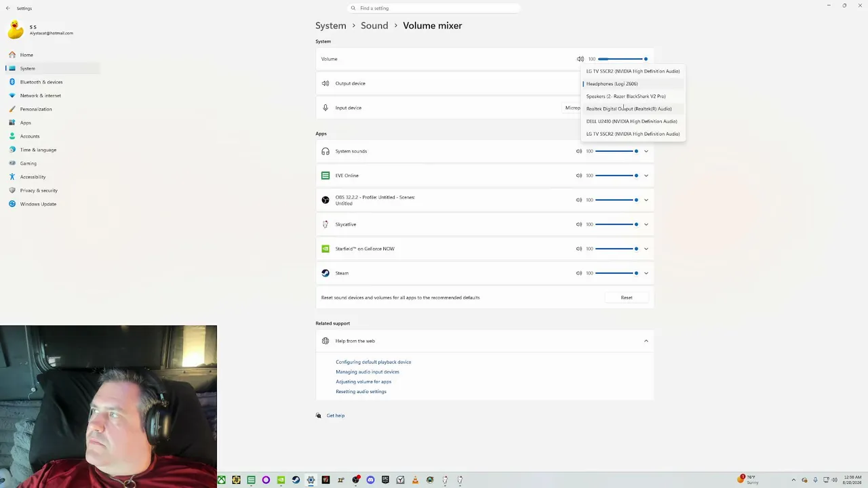868x488 pixels.
Task: Go back with the Settings back arrow
Action: click(8, 8)
